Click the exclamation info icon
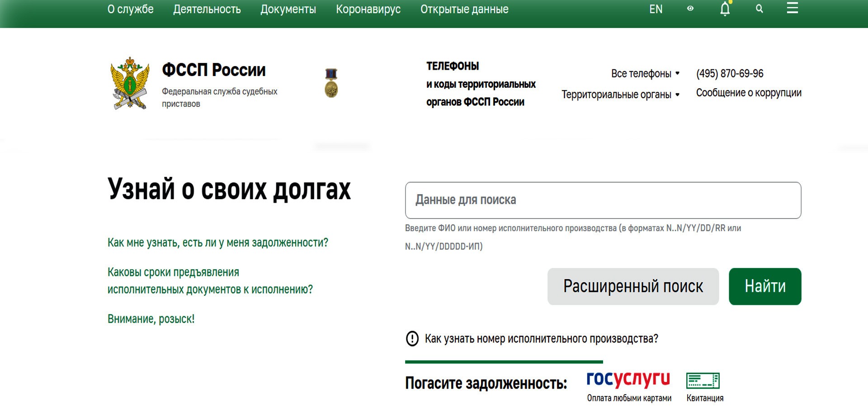This screenshot has width=868, height=419. 412,338
